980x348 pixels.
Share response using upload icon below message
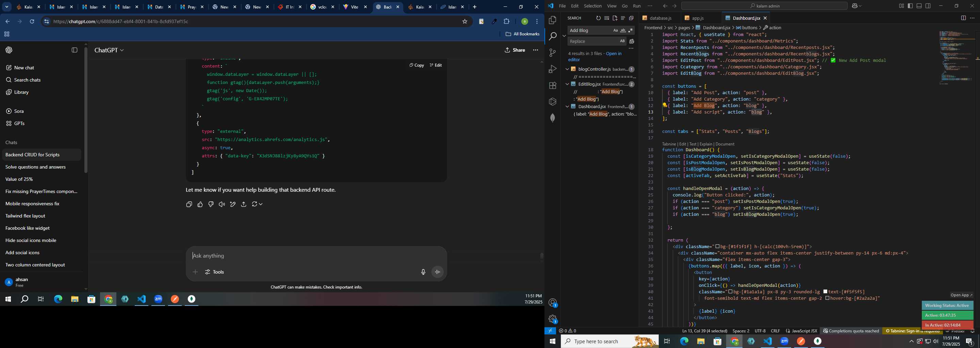tap(244, 204)
